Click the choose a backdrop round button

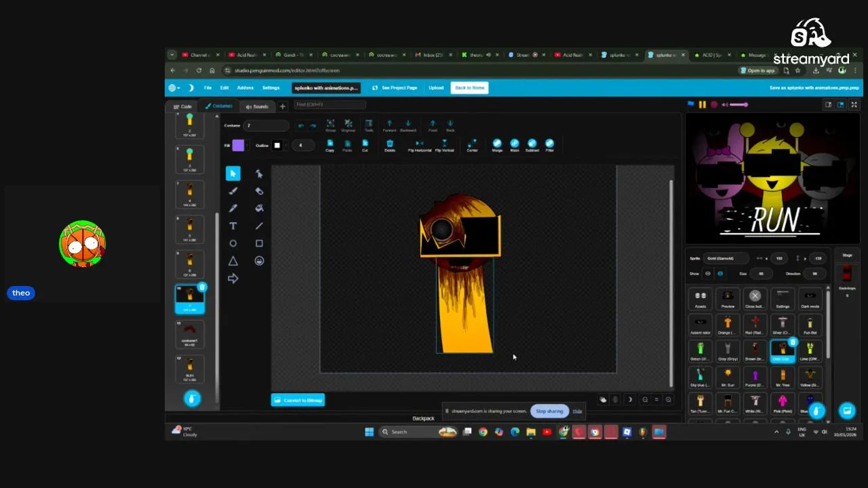[x=847, y=411]
